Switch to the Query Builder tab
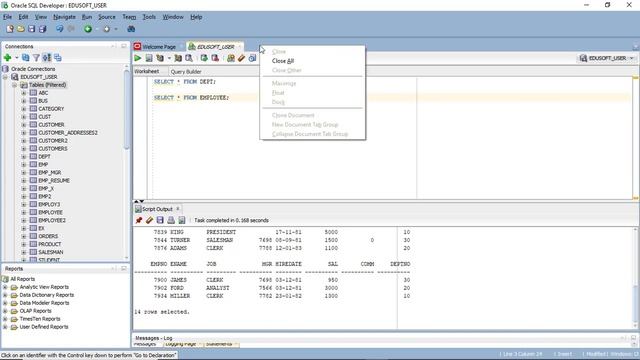This screenshot has width=640, height=360. coord(186,72)
